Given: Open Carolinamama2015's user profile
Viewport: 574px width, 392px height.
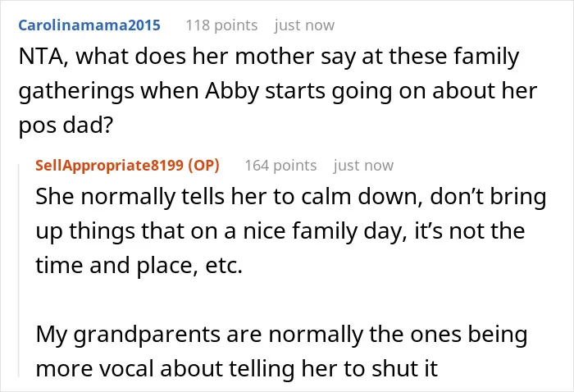Looking at the screenshot, I should (89, 25).
